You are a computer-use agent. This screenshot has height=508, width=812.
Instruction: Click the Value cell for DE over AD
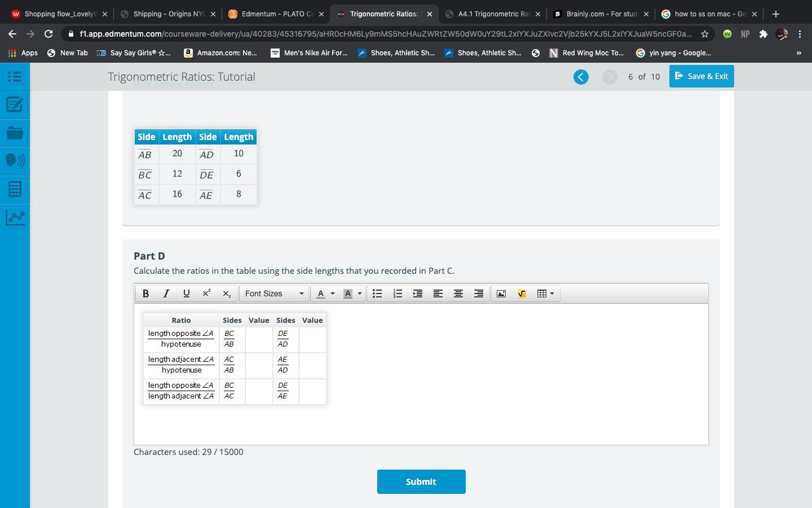coord(312,339)
